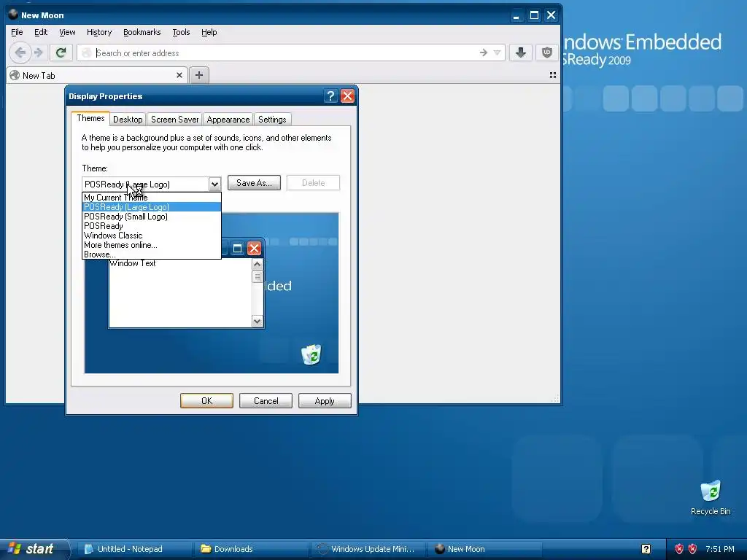Open the Downloads arrow toolbar button
The height and width of the screenshot is (560, 747).
coord(521,52)
